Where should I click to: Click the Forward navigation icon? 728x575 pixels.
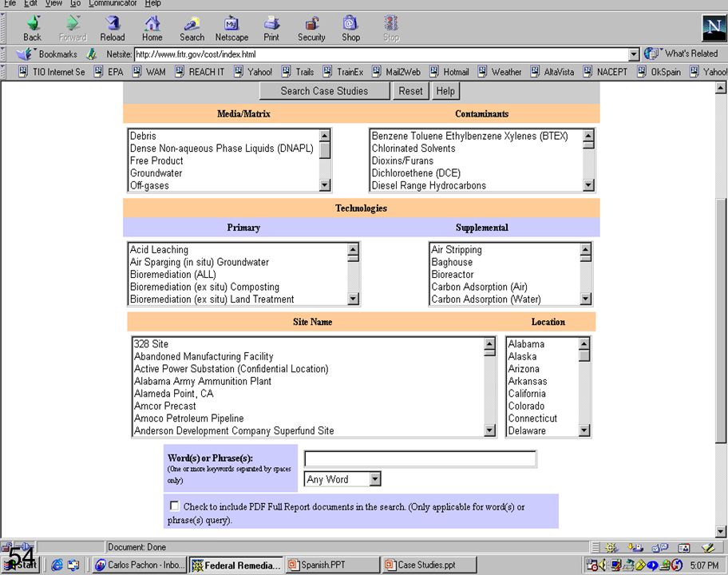(73, 28)
